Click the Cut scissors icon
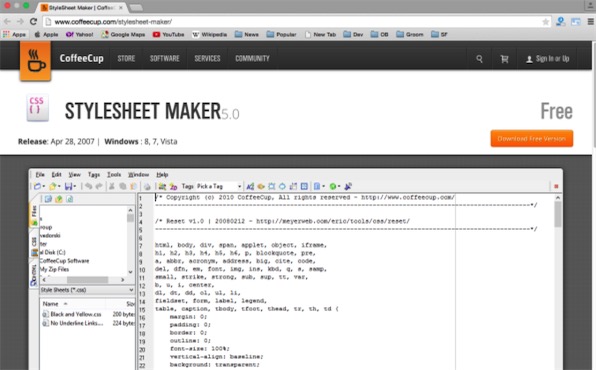596x370 pixels. coord(112,186)
